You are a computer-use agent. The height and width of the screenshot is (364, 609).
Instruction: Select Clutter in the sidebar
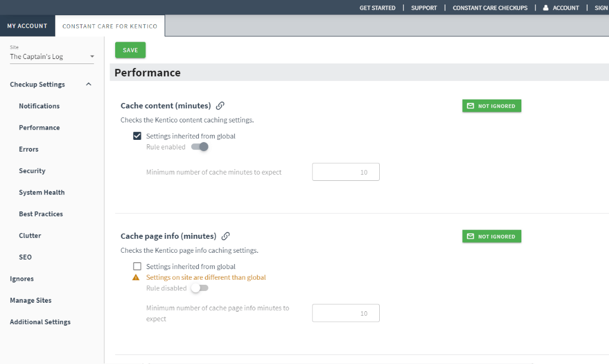click(x=30, y=235)
